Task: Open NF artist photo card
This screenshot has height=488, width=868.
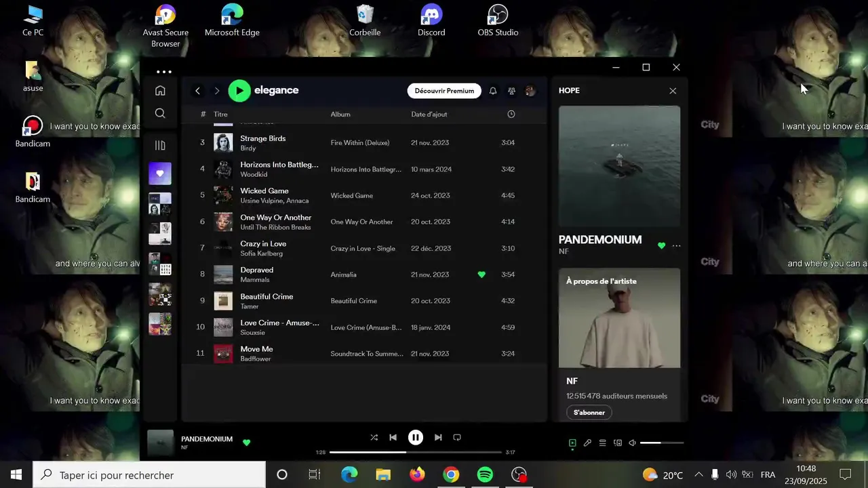Action: (619, 318)
